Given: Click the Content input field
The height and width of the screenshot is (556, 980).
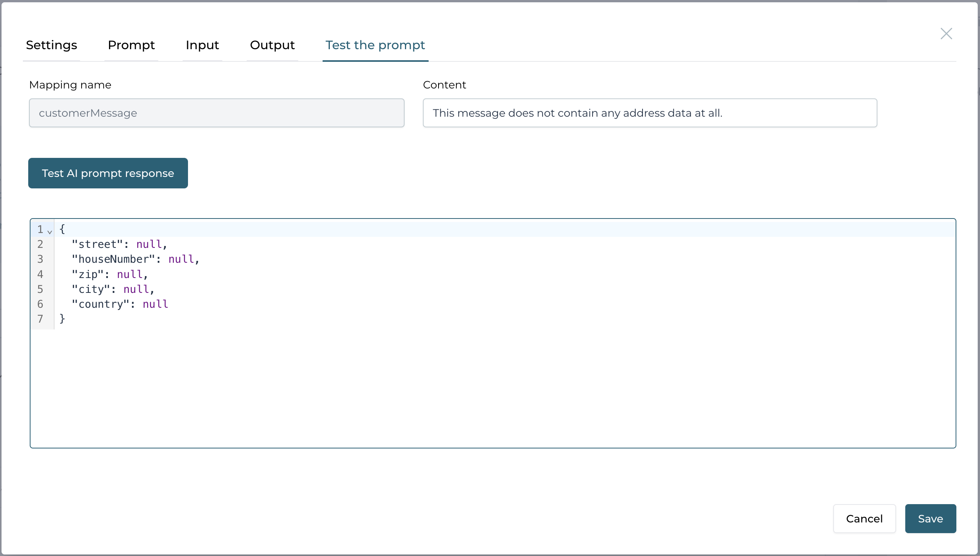Looking at the screenshot, I should click(649, 112).
